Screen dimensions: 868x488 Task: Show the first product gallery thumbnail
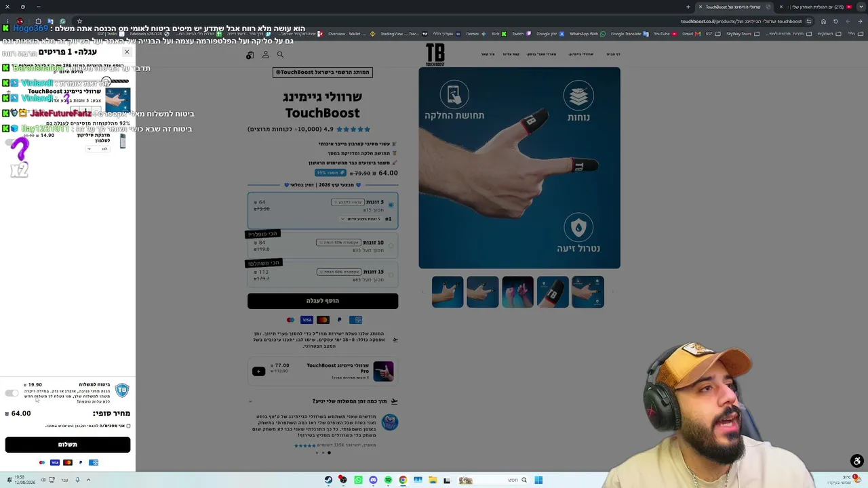tap(588, 292)
